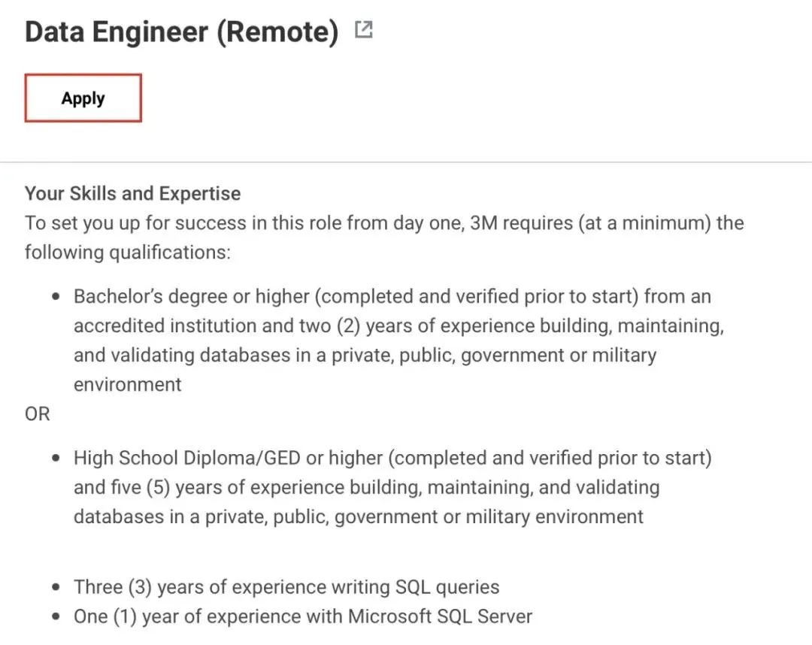Click "accredited institution and two (2) years" line
This screenshot has width=812, height=645.
[x=398, y=326]
